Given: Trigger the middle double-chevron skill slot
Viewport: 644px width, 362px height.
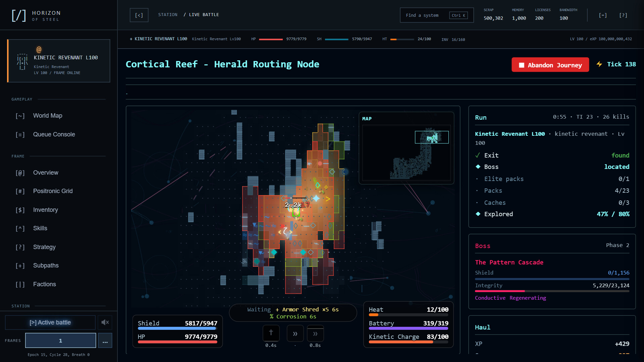Looking at the screenshot, I should click(295, 333).
